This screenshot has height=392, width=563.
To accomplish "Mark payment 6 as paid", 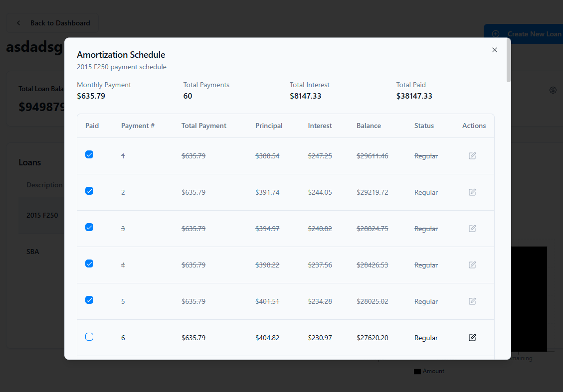I will pyautogui.click(x=89, y=337).
